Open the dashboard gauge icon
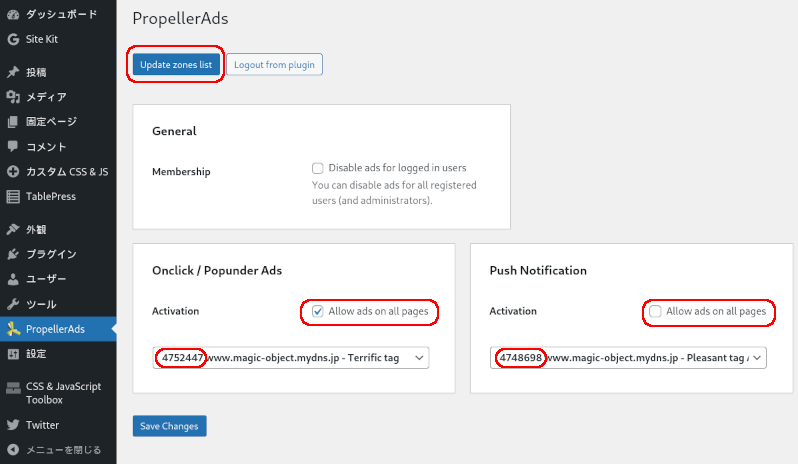Screen dimensions: 798x464 click(x=13, y=14)
